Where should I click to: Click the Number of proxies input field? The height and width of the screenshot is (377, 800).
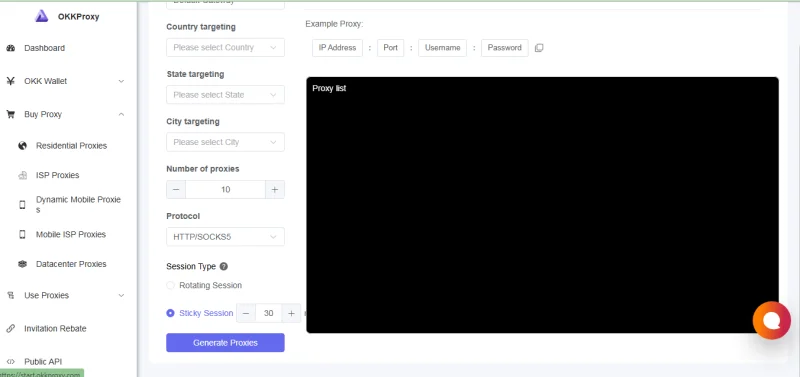[x=226, y=190]
